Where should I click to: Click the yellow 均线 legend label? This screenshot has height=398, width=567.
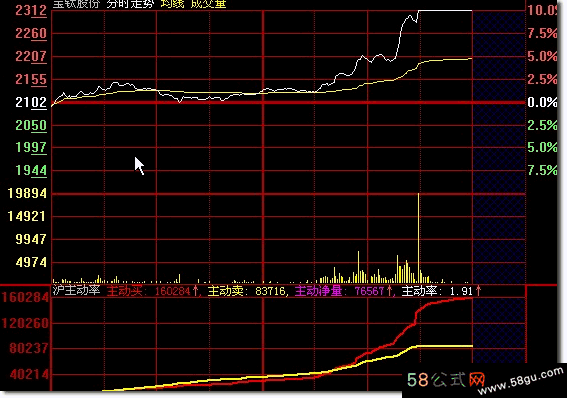172,4
